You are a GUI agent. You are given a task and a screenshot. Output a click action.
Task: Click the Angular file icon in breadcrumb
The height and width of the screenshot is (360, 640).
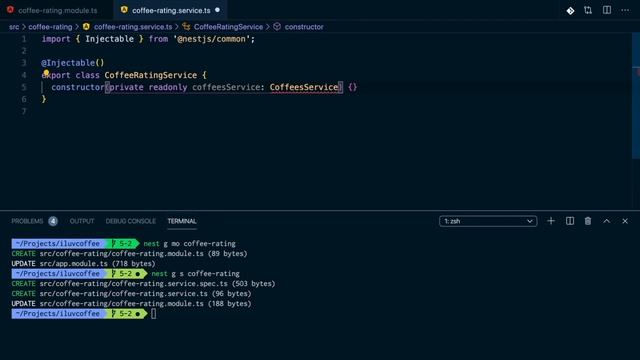[x=86, y=27]
